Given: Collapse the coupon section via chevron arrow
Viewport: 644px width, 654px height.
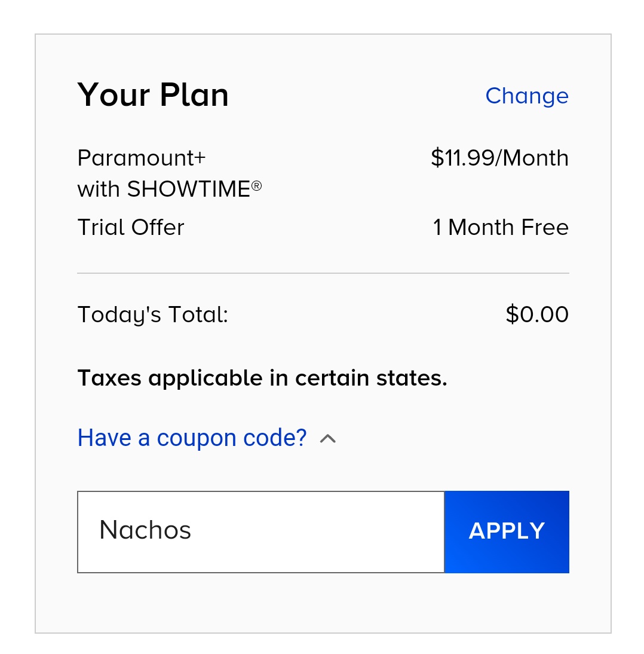Looking at the screenshot, I should click(x=328, y=439).
